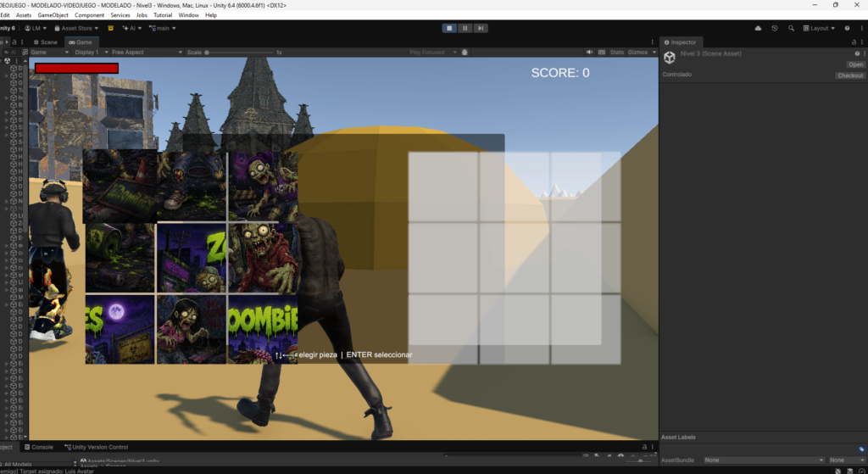Open the Free Aspect dropdown
The width and height of the screenshot is (868, 474).
[147, 52]
